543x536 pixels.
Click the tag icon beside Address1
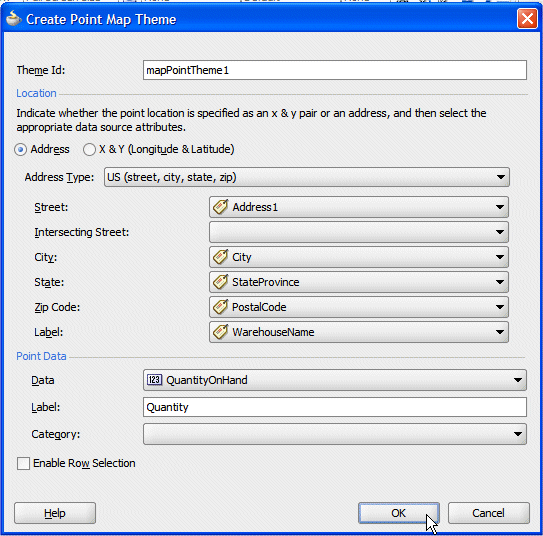pyautogui.click(x=221, y=207)
